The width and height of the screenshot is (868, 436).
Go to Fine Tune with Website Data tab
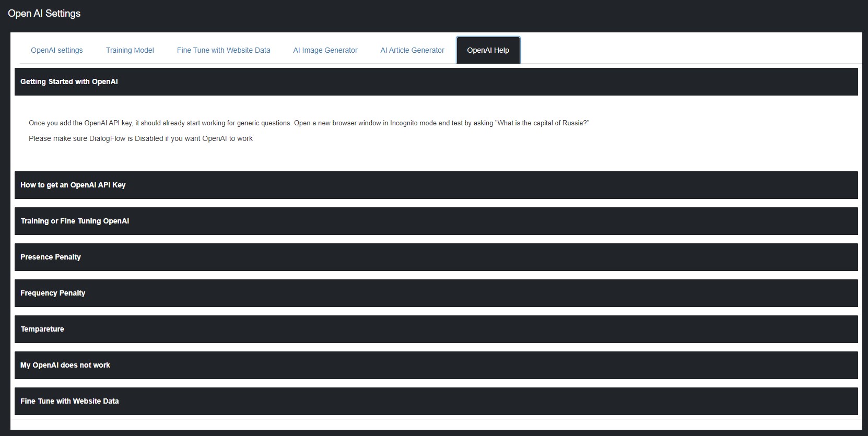[224, 50]
